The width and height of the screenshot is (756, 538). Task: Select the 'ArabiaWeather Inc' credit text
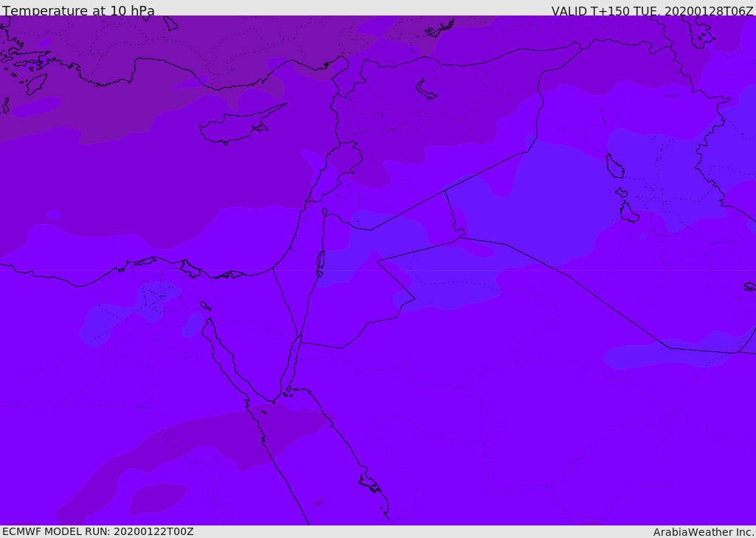tap(703, 532)
